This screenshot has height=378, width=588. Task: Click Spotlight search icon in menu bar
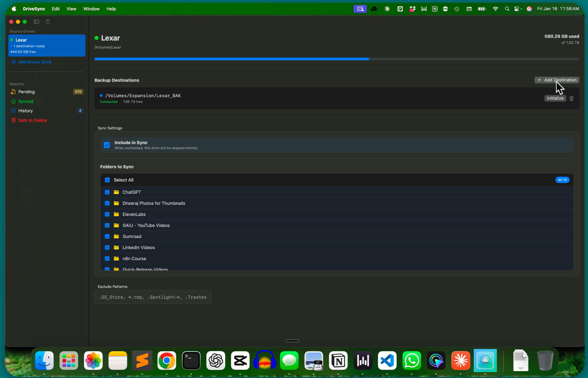coord(507,9)
